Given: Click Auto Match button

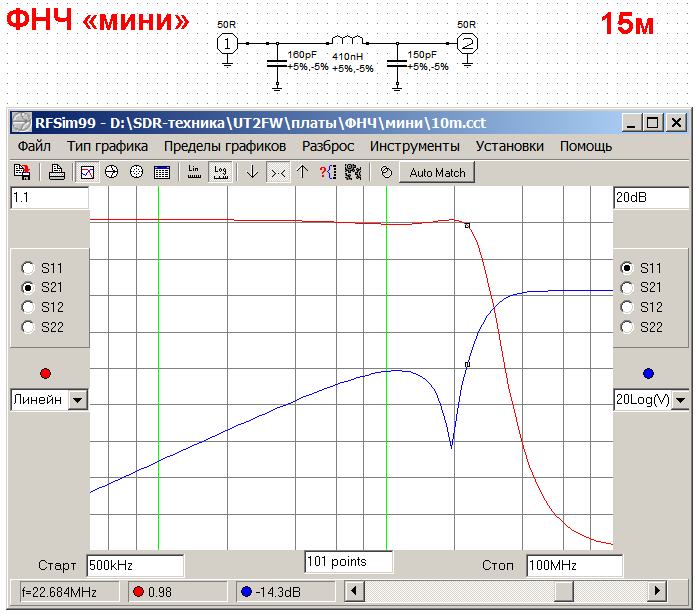Looking at the screenshot, I should [437, 172].
